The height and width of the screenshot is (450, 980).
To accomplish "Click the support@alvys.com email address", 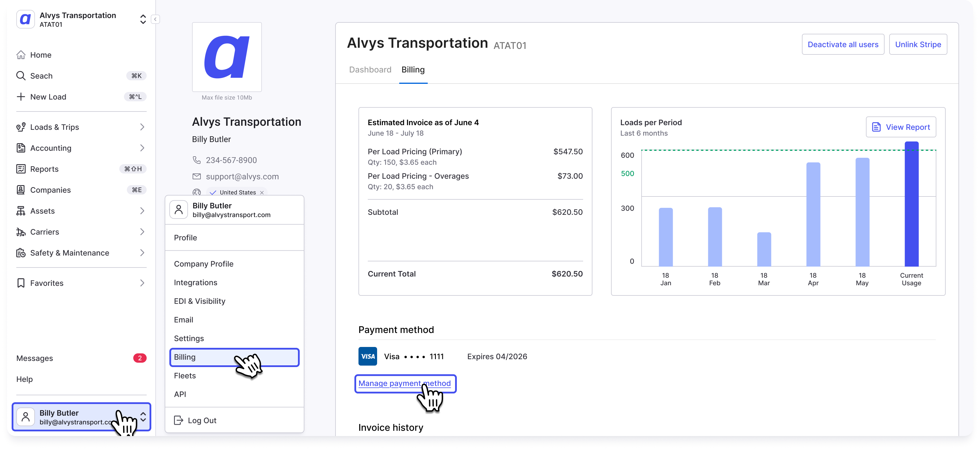I will click(242, 176).
